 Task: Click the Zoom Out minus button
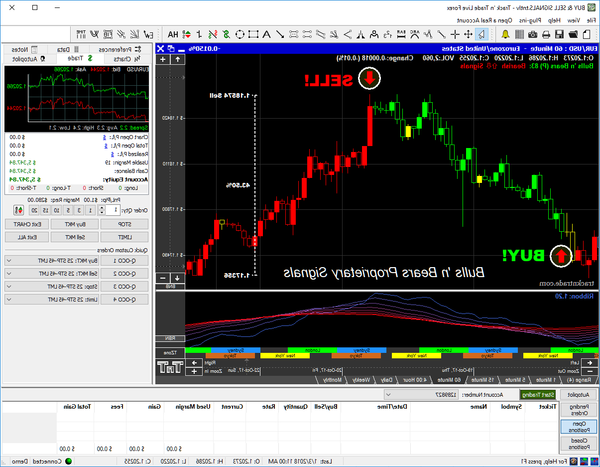tap(590, 371)
